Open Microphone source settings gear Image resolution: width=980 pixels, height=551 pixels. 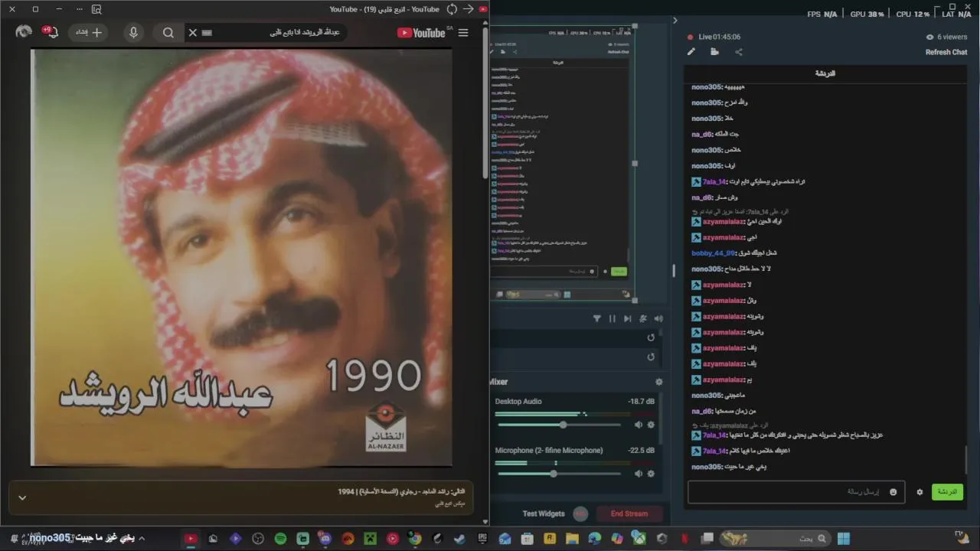coord(651,474)
